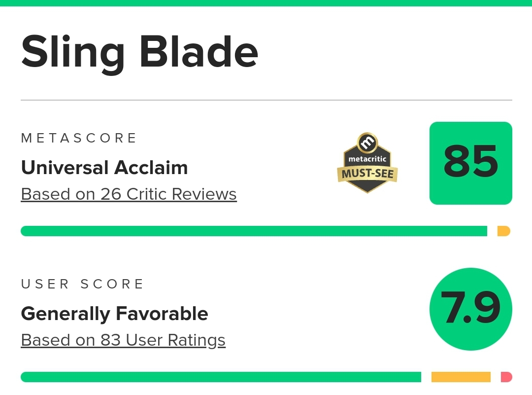Click the Metacritic Must-See badge
Image resolution: width=532 pixels, height=395 pixels.
367,163
